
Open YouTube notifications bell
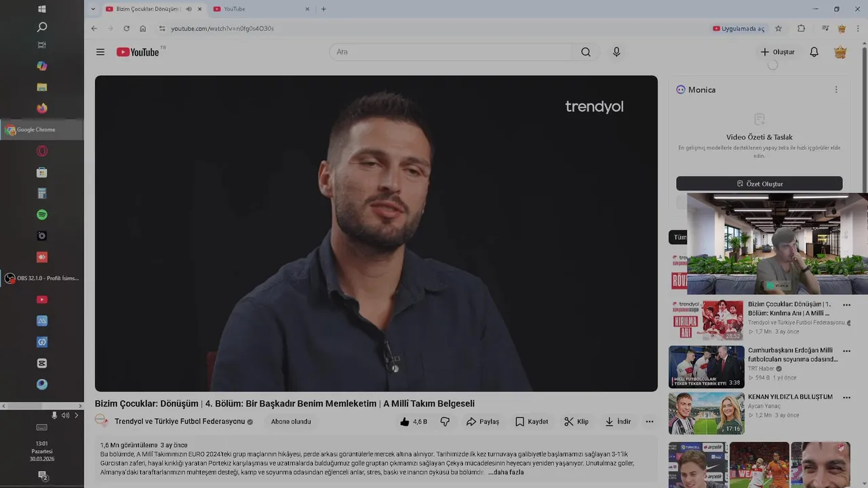point(814,52)
